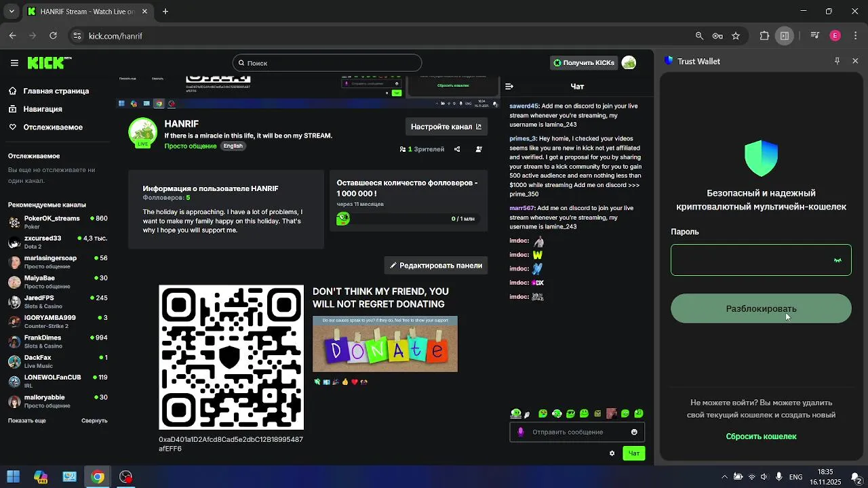Show password via eye icon in Trust Wallet
The height and width of the screenshot is (488, 868).
point(837,260)
